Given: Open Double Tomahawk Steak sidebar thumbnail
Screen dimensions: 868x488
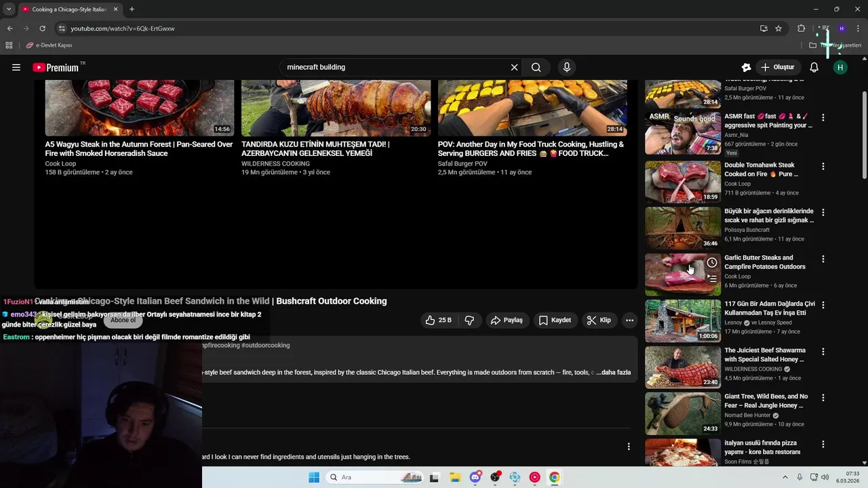Looking at the screenshot, I should click(683, 182).
